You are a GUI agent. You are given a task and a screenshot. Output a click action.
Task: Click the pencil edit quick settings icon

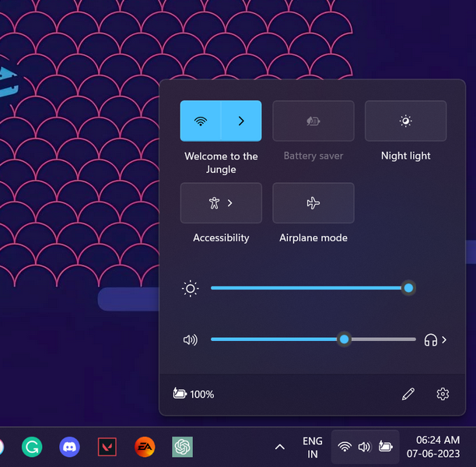coord(408,395)
